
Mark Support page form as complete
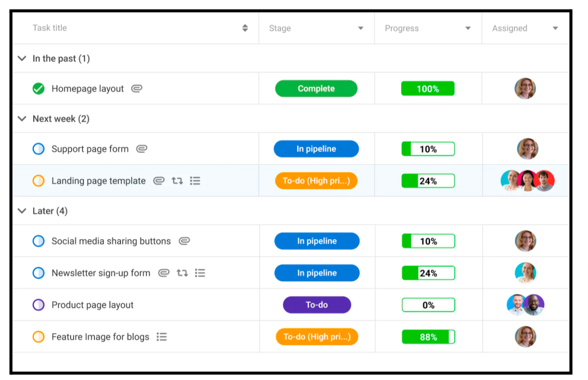pos(39,149)
